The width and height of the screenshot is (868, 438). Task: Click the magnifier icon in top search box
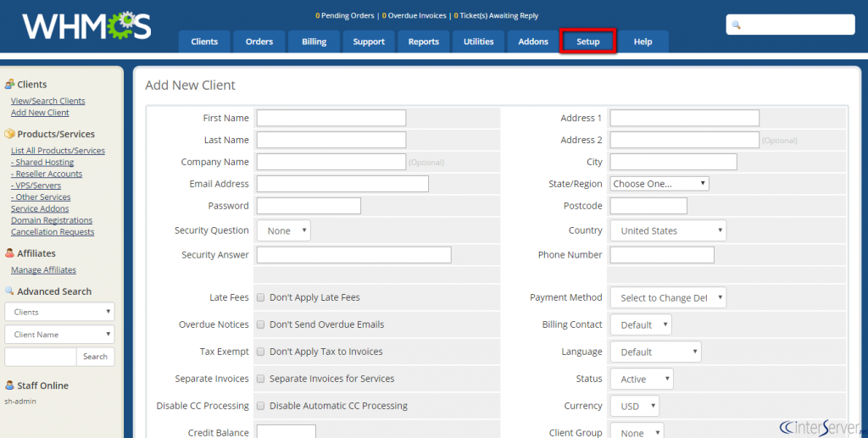click(x=737, y=25)
